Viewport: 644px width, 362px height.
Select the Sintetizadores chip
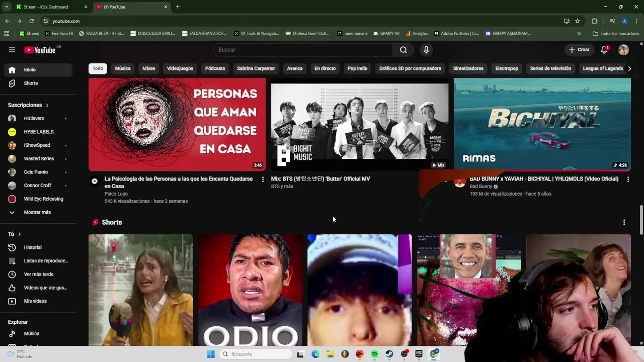[468, 68]
